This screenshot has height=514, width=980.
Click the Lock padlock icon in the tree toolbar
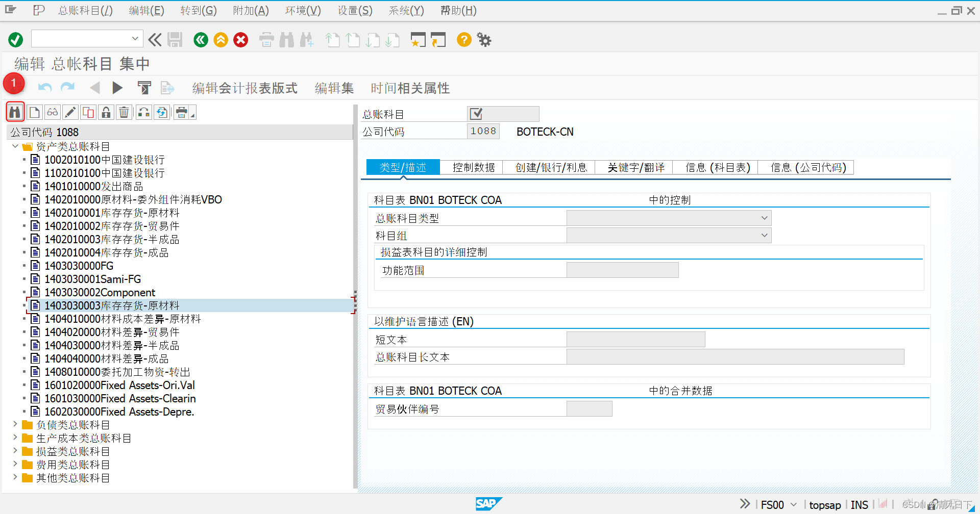click(x=106, y=112)
